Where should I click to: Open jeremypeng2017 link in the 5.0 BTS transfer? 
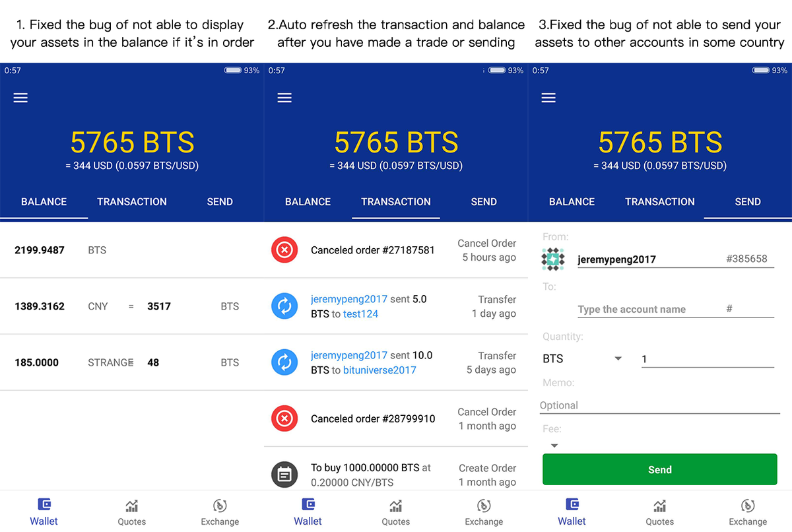pyautogui.click(x=349, y=299)
